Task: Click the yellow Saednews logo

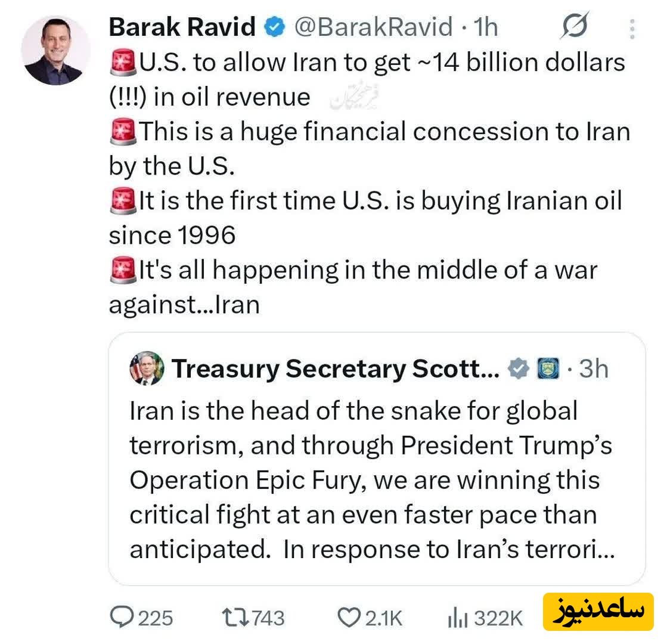Action: 598,611
